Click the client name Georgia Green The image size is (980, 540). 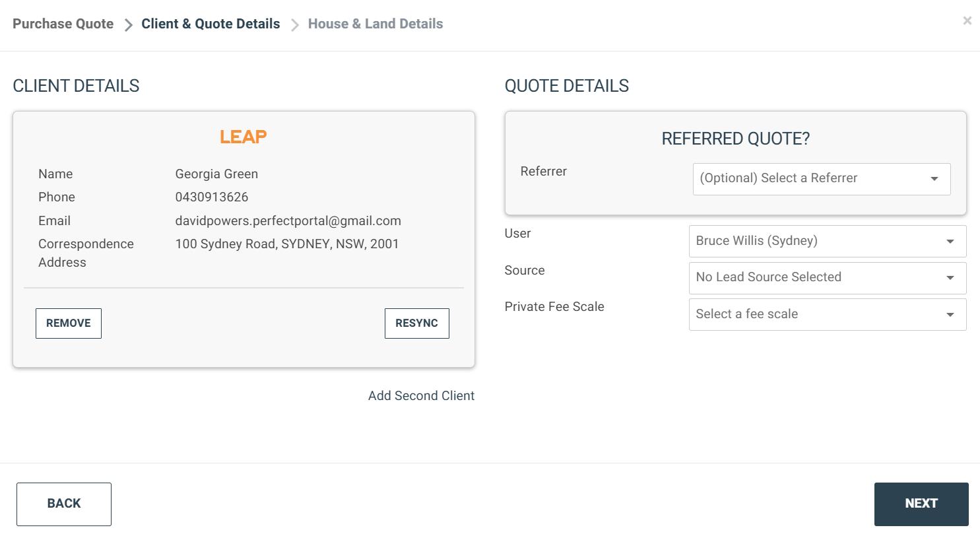tap(216, 174)
